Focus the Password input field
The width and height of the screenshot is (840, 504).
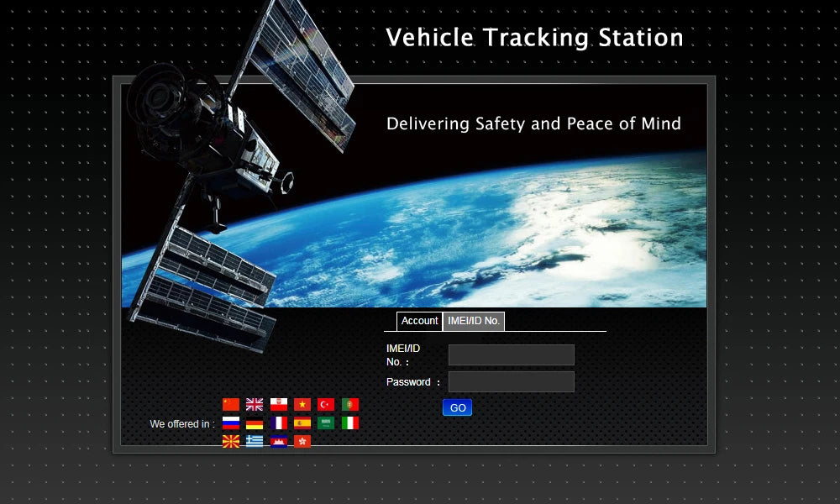(511, 382)
